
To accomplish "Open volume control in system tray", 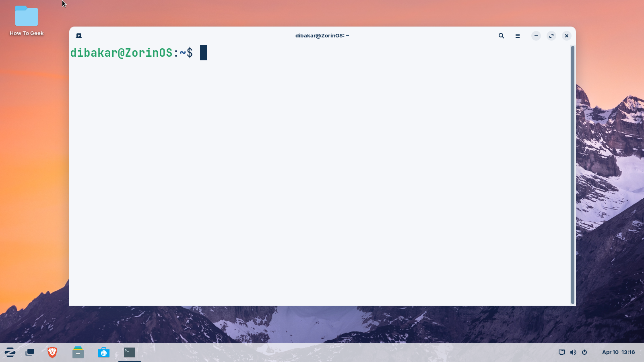I will 573,352.
